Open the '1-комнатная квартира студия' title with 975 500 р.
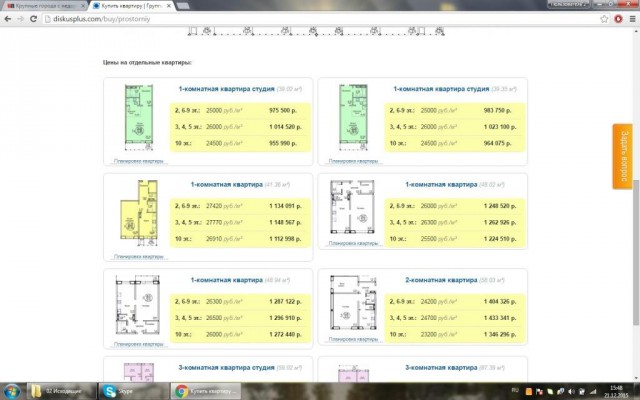The image size is (640, 400). coord(227,89)
